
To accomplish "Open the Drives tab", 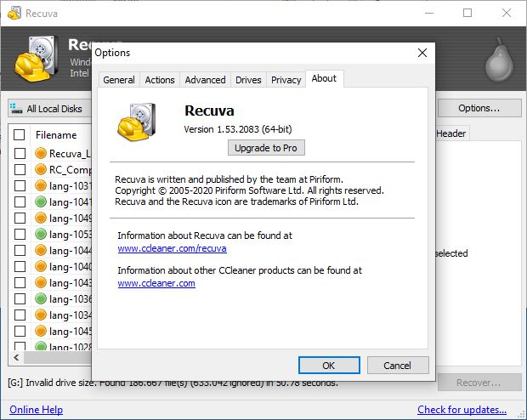I will [x=248, y=80].
